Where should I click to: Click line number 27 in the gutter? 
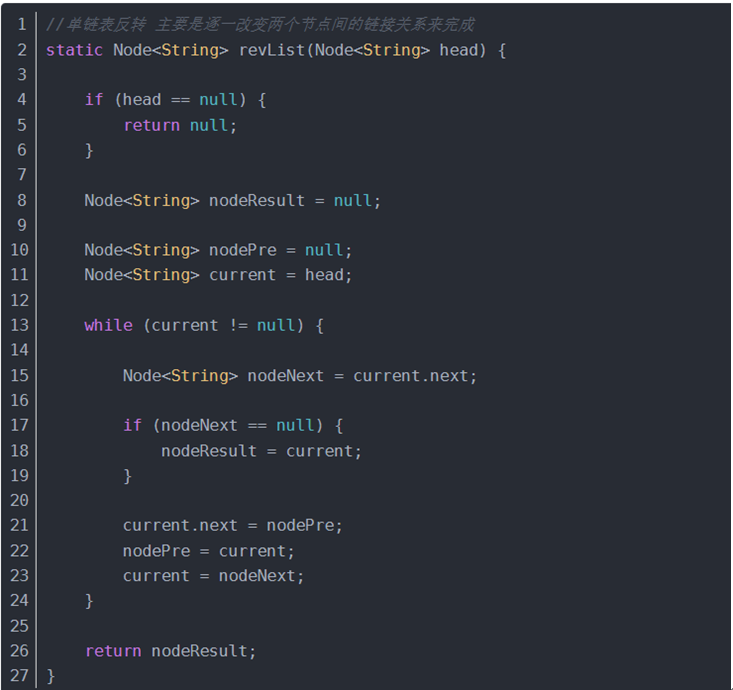tap(19, 676)
